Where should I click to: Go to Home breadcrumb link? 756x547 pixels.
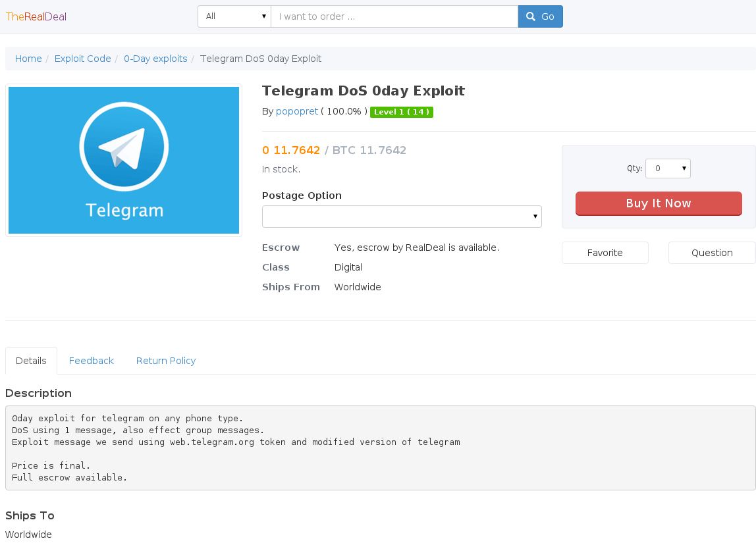pos(28,59)
